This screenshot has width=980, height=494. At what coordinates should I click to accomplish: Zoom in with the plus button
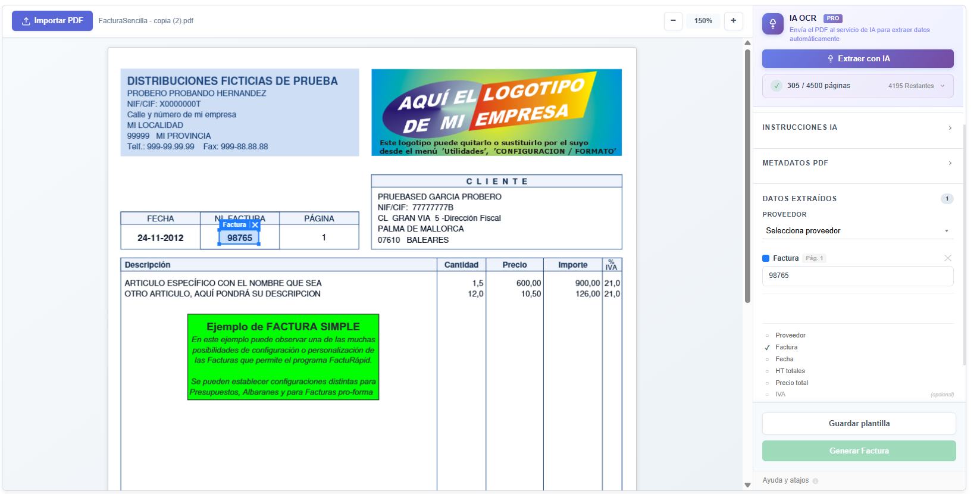tap(733, 21)
